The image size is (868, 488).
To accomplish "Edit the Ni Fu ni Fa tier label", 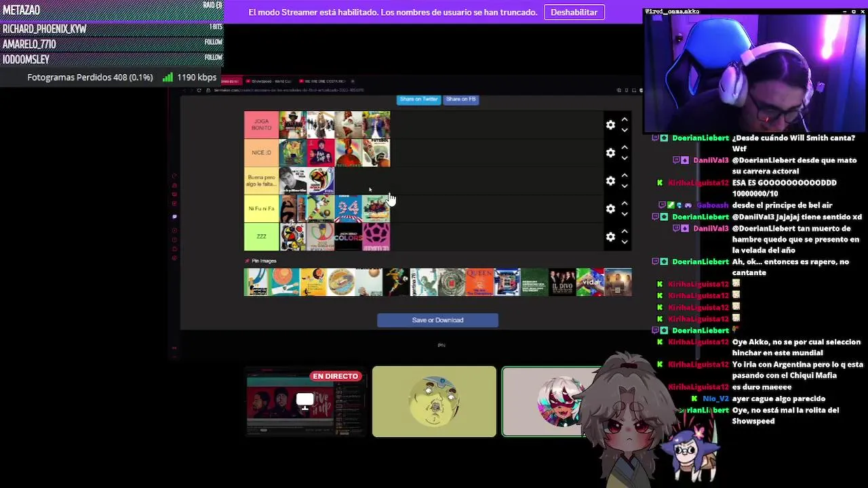I will (x=261, y=209).
